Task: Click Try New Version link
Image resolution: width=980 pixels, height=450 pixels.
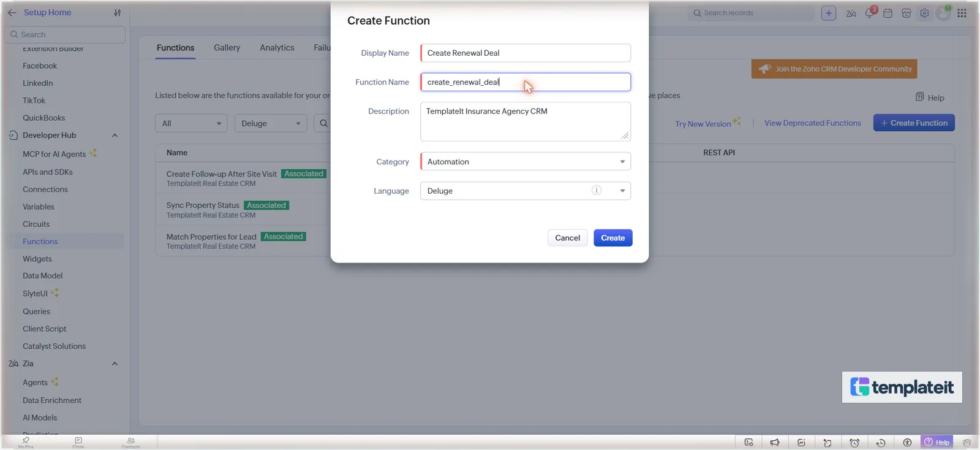Action: click(703, 124)
